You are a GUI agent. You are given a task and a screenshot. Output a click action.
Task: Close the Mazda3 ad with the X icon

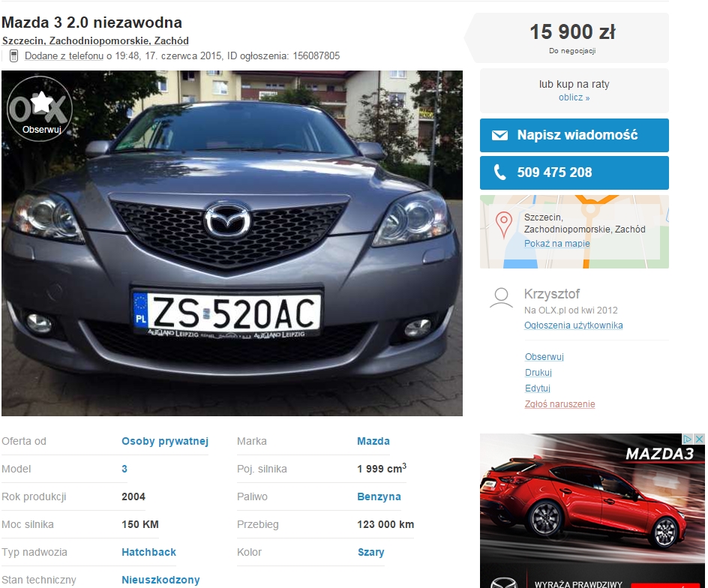[698, 439]
